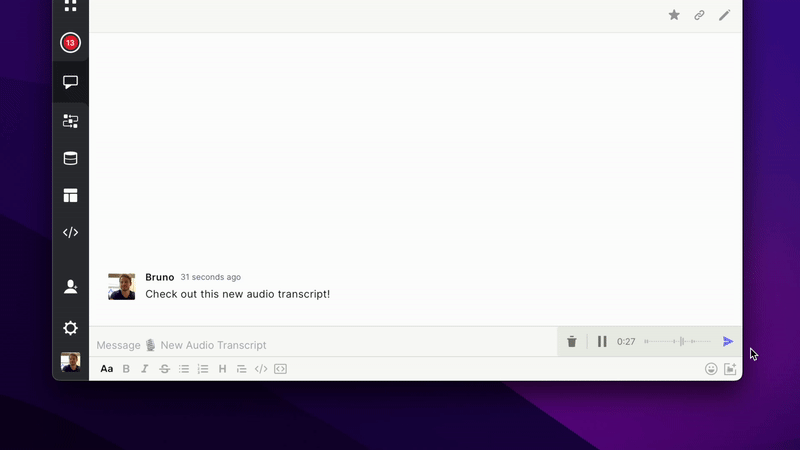Open notifications badge showing 13
Viewport: 800px width, 450px height.
point(70,43)
